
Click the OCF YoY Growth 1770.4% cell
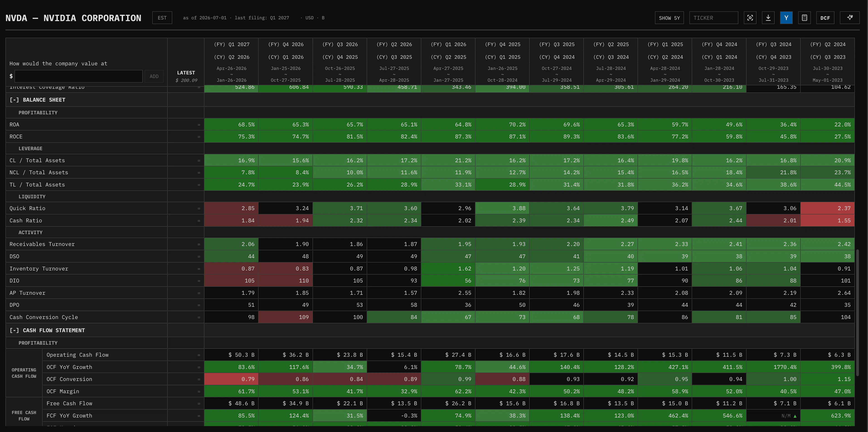(x=773, y=367)
